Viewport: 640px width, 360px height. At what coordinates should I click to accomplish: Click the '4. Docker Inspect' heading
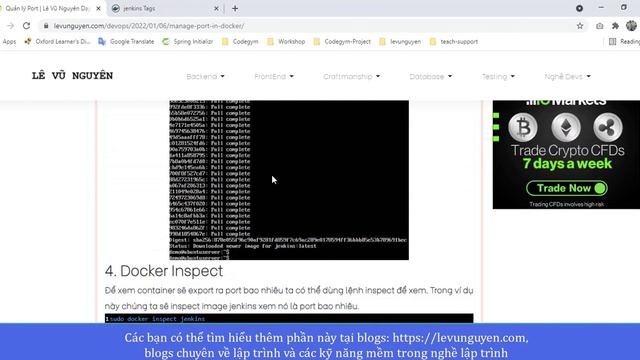pyautogui.click(x=164, y=271)
